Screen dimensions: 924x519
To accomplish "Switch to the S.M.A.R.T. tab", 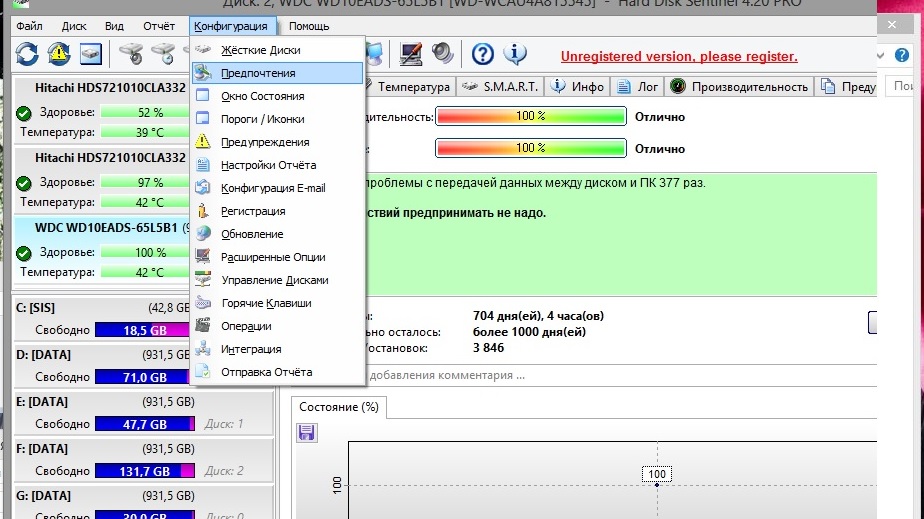I will [x=500, y=87].
